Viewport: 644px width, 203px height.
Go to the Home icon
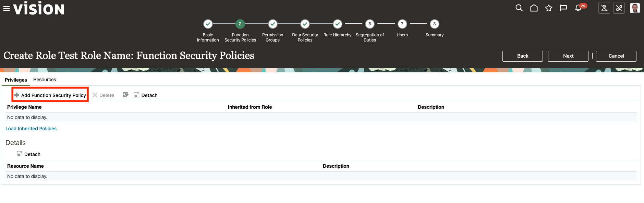pyautogui.click(x=534, y=8)
